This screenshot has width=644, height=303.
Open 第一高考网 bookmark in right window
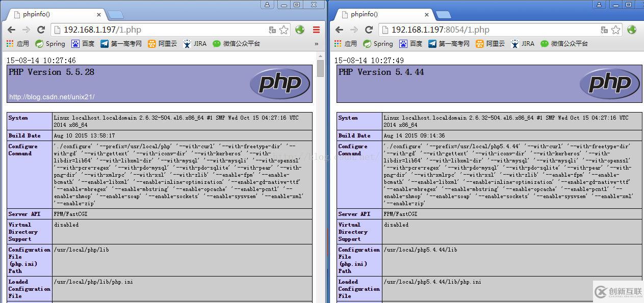pos(449,44)
